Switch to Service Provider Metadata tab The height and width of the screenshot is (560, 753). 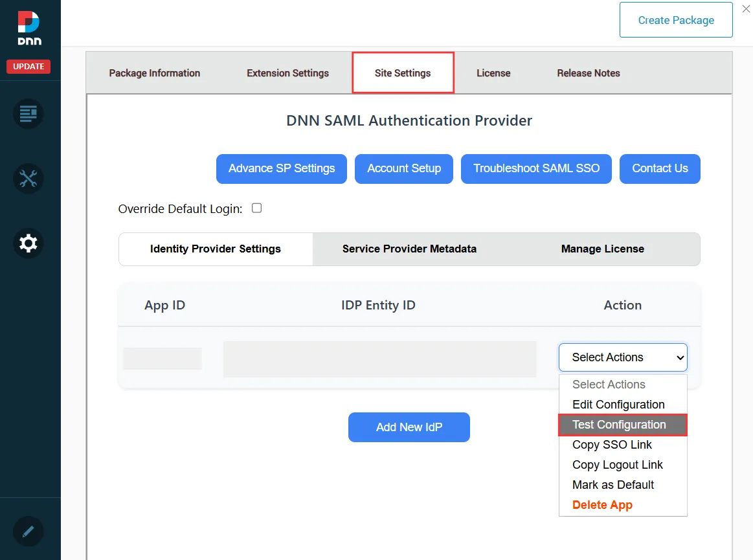point(409,249)
